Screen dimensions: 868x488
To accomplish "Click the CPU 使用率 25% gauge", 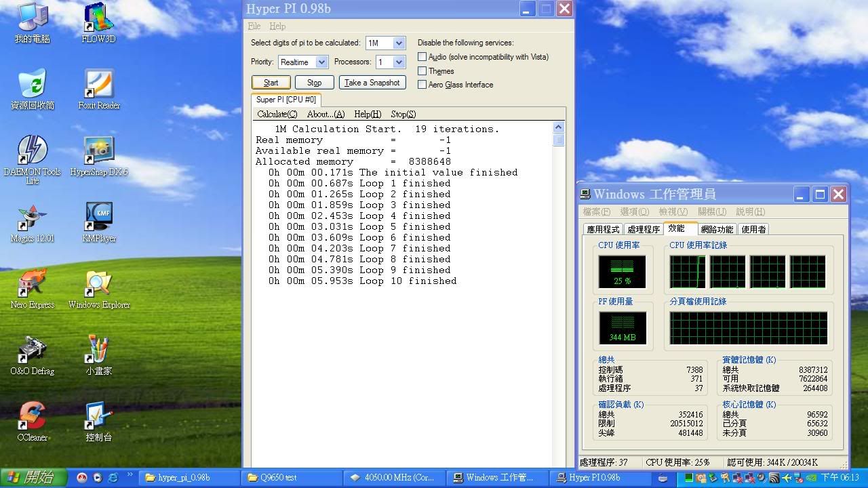I will (622, 272).
